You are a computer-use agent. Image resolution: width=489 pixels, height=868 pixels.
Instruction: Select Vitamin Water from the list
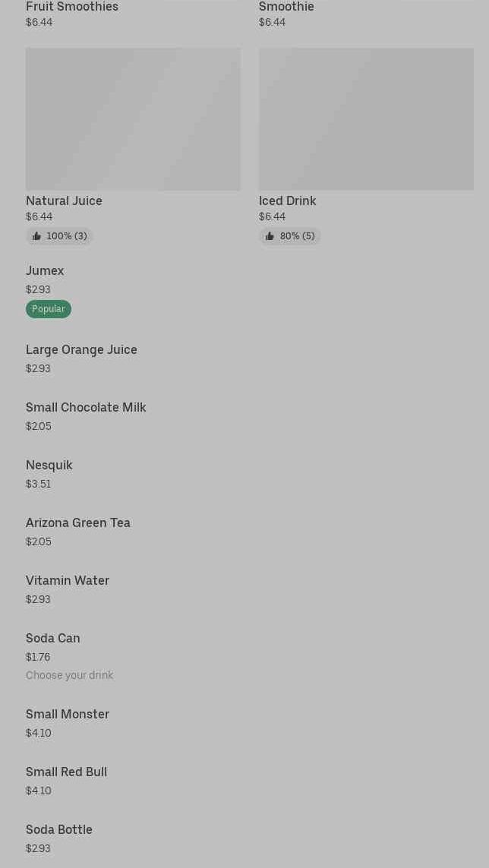coord(68,580)
